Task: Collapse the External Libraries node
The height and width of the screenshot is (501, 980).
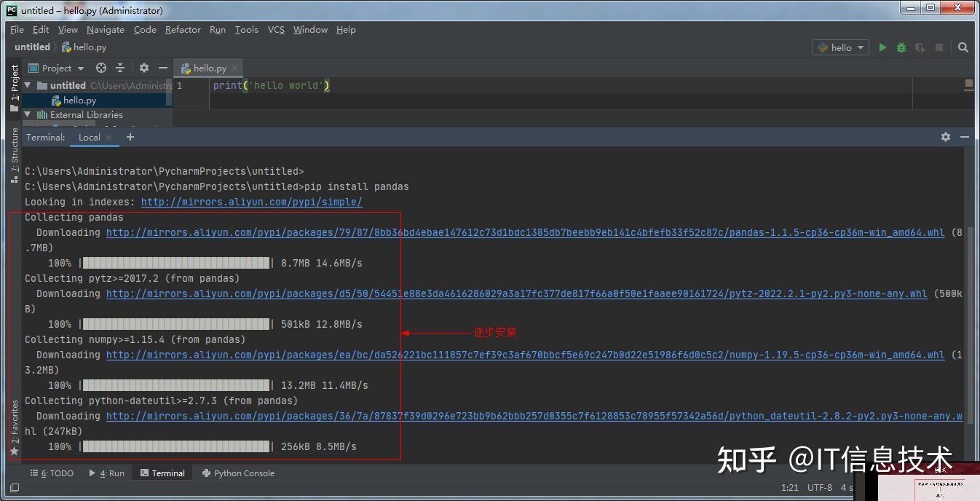Action: coord(27,114)
